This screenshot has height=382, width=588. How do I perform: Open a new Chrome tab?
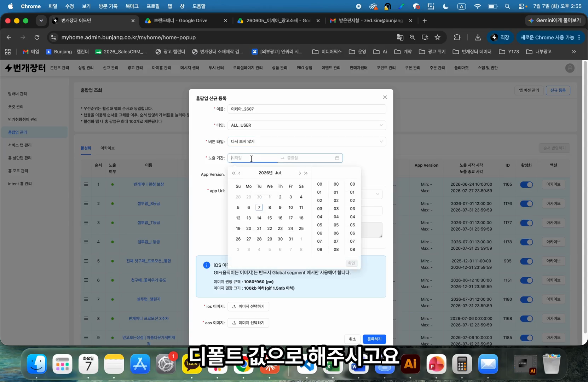pos(425,21)
